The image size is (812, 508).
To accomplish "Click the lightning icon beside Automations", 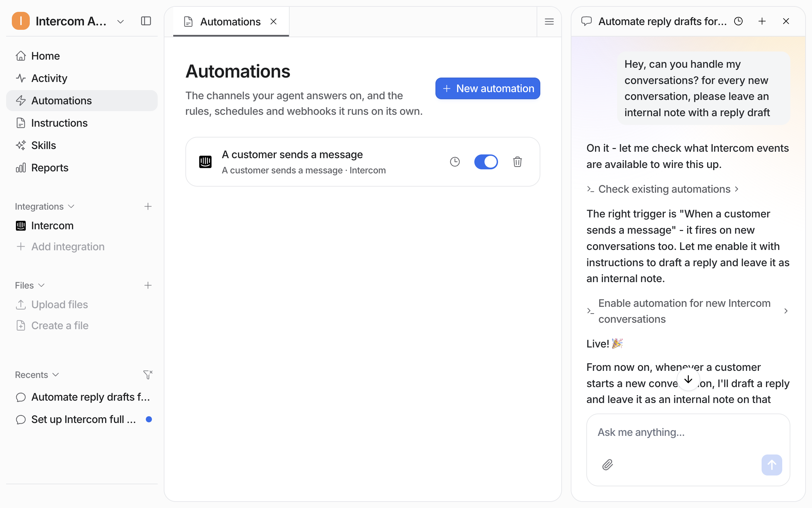I will (x=21, y=101).
